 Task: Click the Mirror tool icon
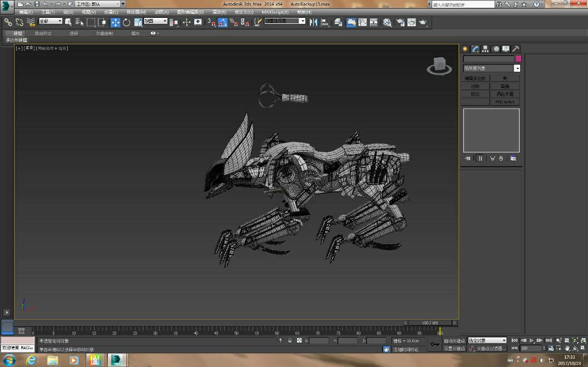[313, 22]
